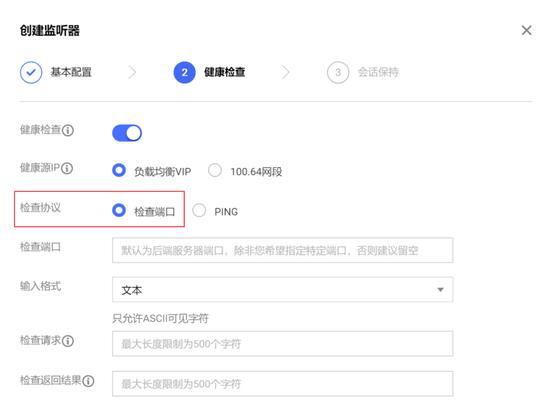Click the step 3 circle icon
Viewport: 551px width, 400px height.
click(x=338, y=72)
